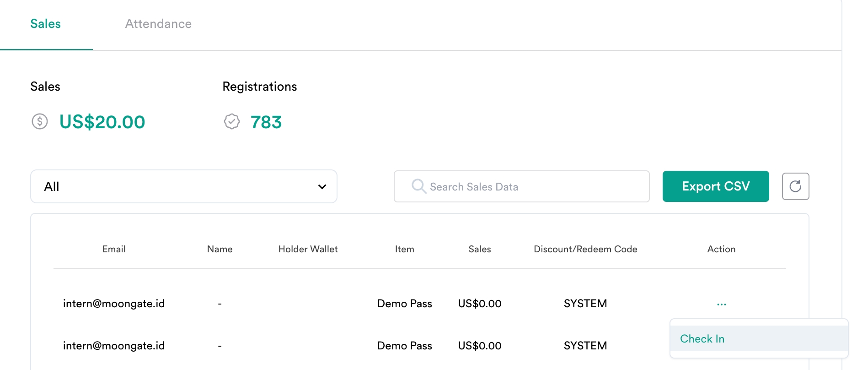This screenshot has width=868, height=370.
Task: Select first row's intern@moongate.id email
Action: [x=114, y=304]
